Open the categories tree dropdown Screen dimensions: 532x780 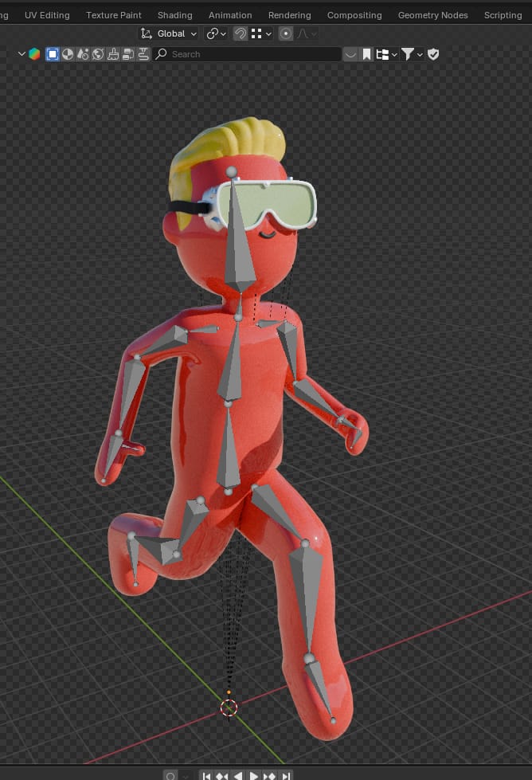pos(386,53)
